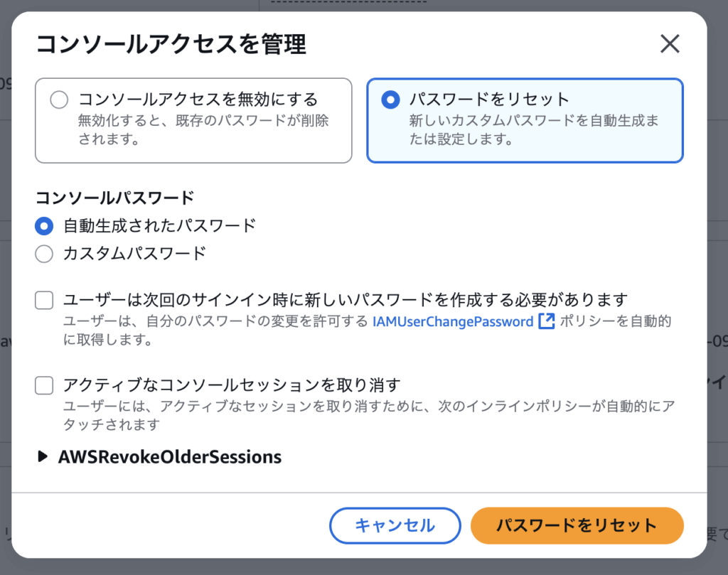Click the コンソールアクセスを無効にする card title text
The width and height of the screenshot is (728, 575).
tap(198, 100)
